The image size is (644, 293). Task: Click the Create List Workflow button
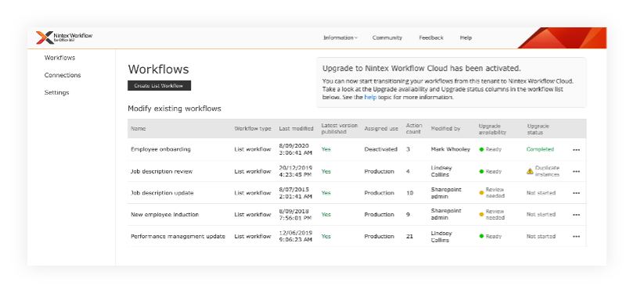click(x=160, y=86)
